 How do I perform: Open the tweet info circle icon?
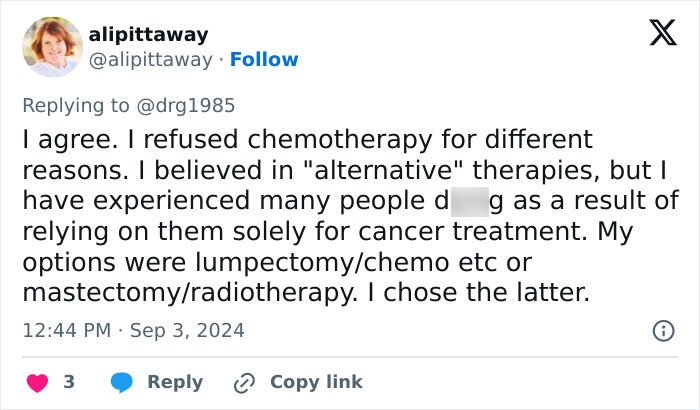tap(661, 330)
